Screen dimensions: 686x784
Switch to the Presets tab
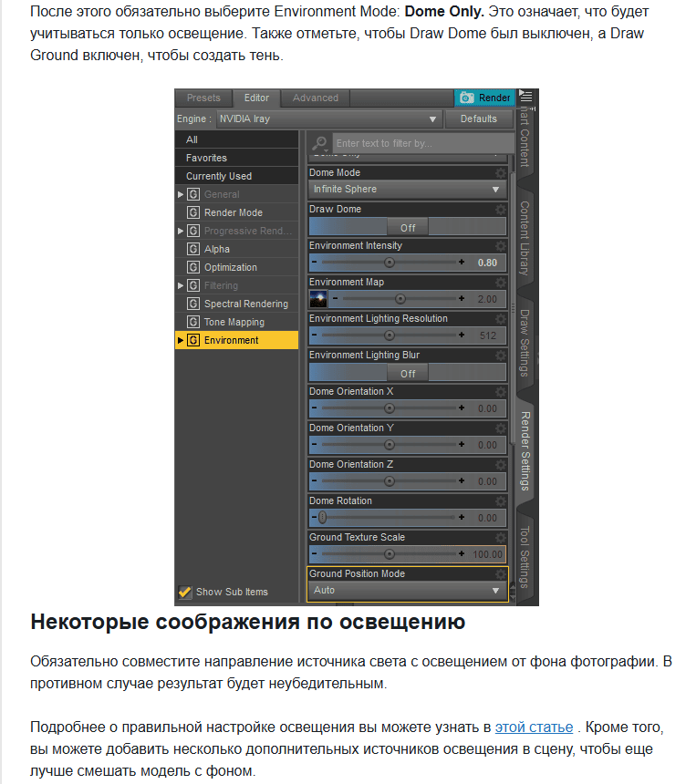tap(203, 98)
